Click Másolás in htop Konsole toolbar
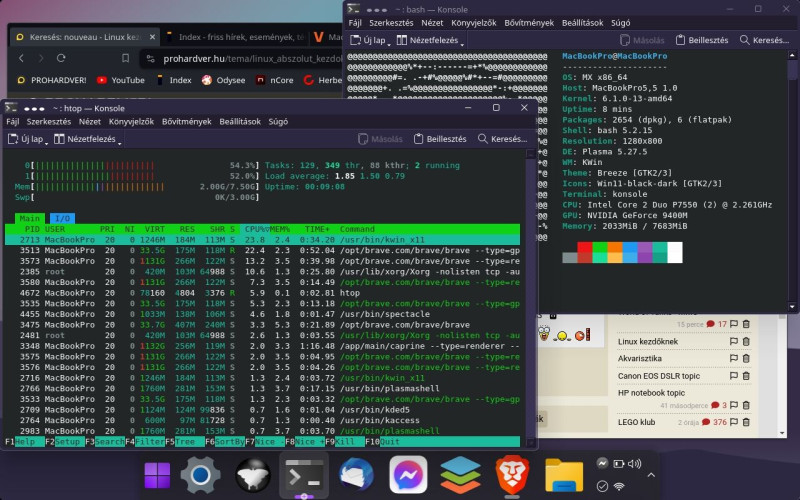This screenshot has height=500, width=800. tap(380, 139)
